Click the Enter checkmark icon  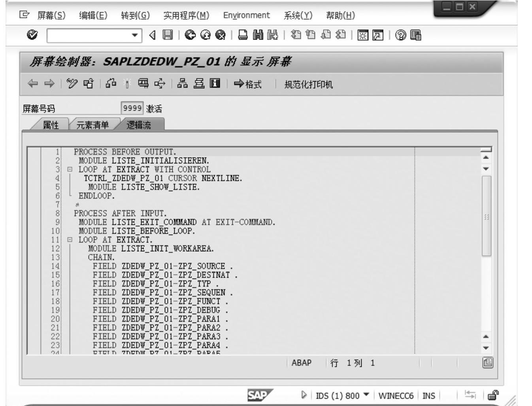pos(32,35)
